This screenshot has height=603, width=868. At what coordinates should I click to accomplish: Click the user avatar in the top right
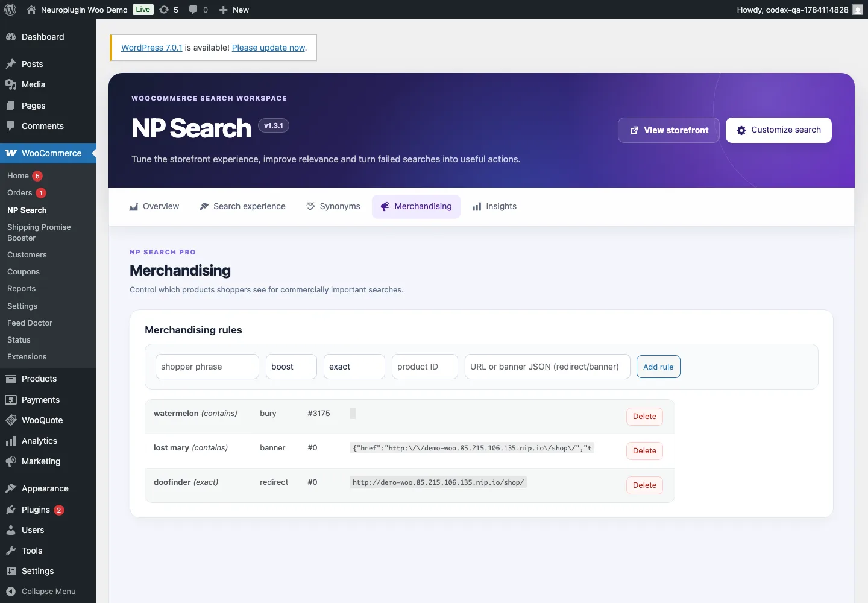[858, 10]
